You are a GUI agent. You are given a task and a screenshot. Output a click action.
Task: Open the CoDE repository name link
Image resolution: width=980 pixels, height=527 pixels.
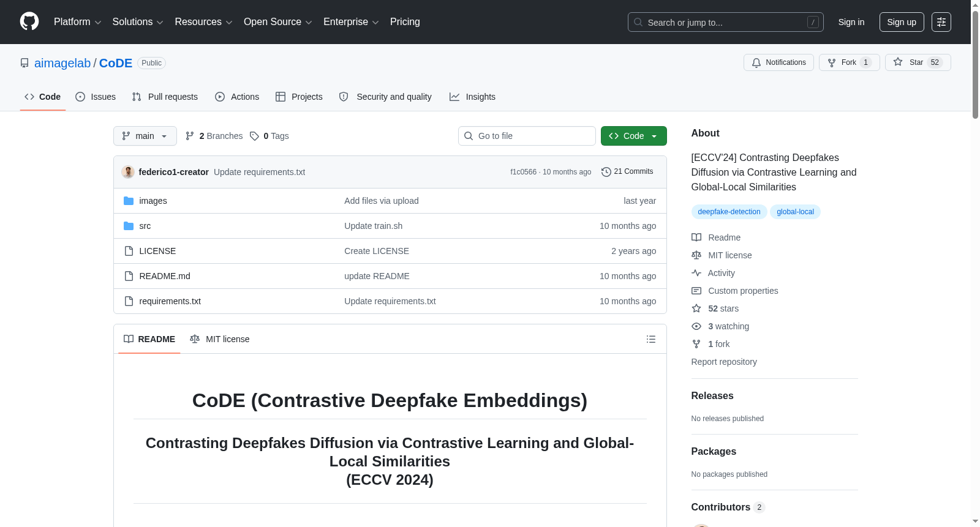pyautogui.click(x=116, y=63)
